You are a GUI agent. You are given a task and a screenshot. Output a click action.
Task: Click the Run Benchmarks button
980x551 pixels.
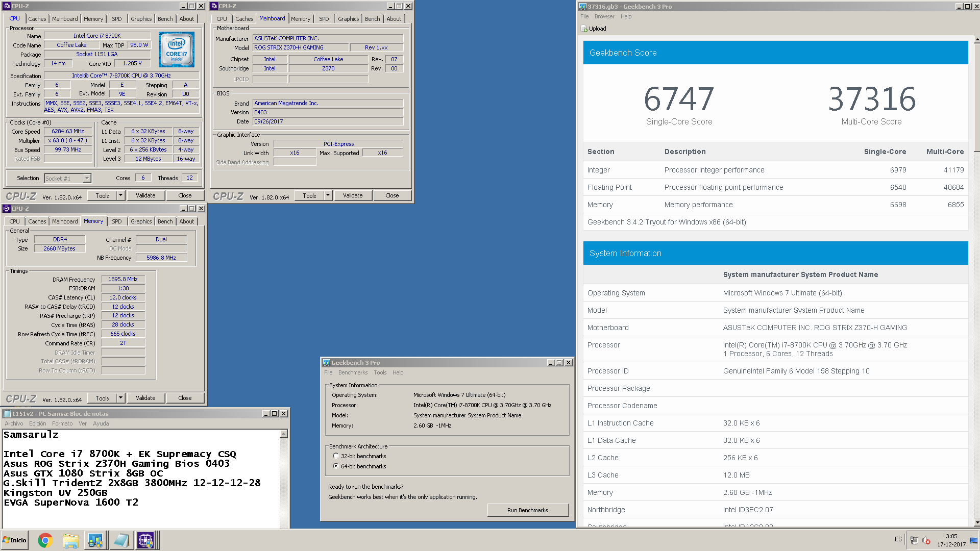(528, 510)
